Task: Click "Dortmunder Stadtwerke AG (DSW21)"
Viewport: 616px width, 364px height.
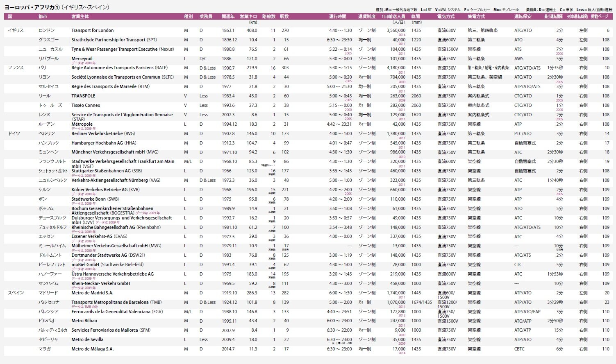Action: click(108, 255)
